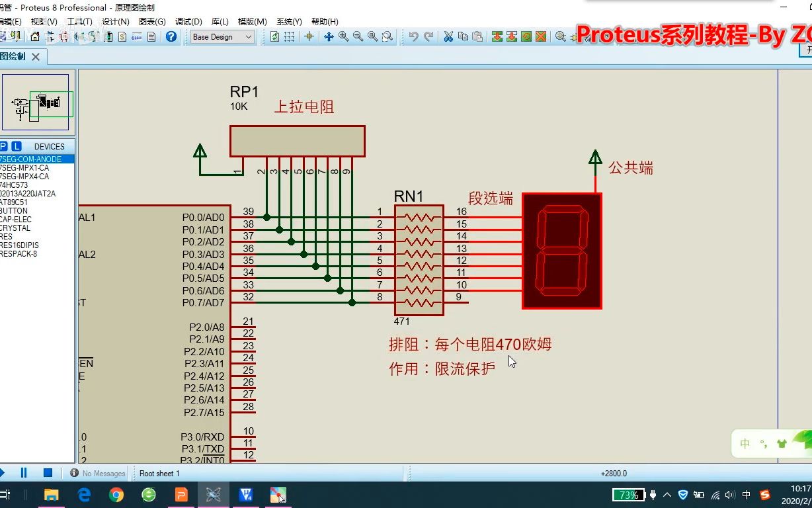
Task: Click the Redraw display refresh icon
Action: click(x=275, y=37)
